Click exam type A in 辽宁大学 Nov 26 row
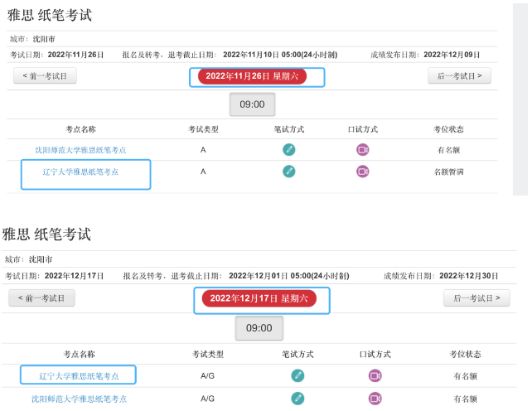The image size is (532, 411). point(203,172)
